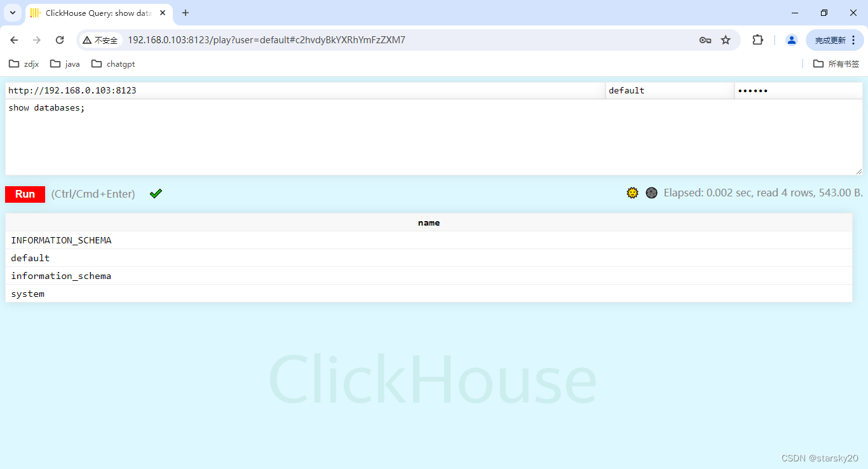Switch to dark theme via moon icon

651,193
